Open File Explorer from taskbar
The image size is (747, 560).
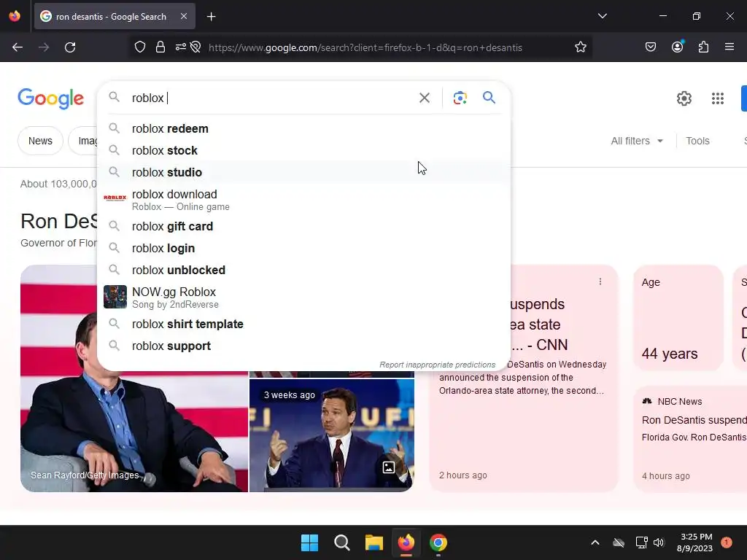(x=374, y=542)
